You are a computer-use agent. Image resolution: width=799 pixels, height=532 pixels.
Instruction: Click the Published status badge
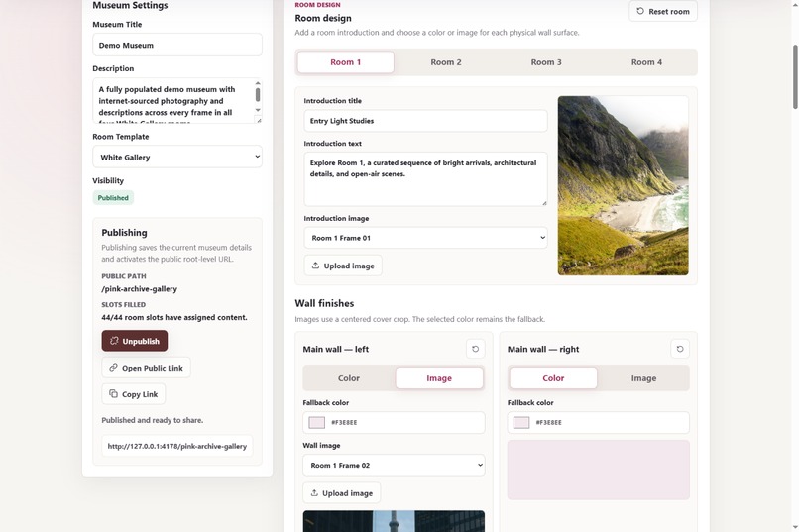click(x=113, y=197)
